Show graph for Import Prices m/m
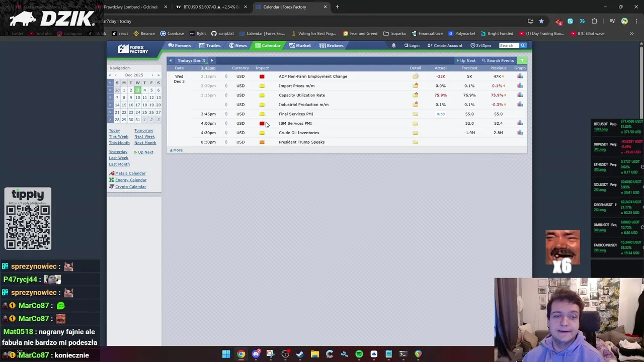This screenshot has height=362, width=644. pos(520,86)
